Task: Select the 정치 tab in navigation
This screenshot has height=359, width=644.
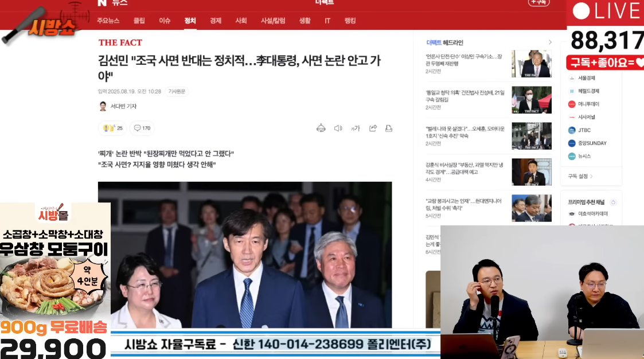Action: (x=190, y=20)
